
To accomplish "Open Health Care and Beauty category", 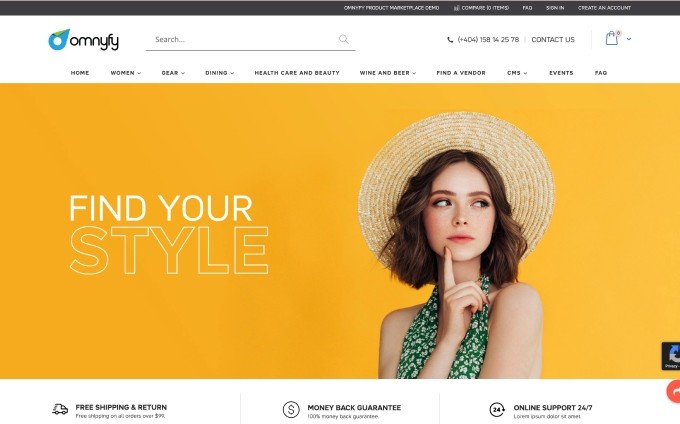I will click(297, 73).
